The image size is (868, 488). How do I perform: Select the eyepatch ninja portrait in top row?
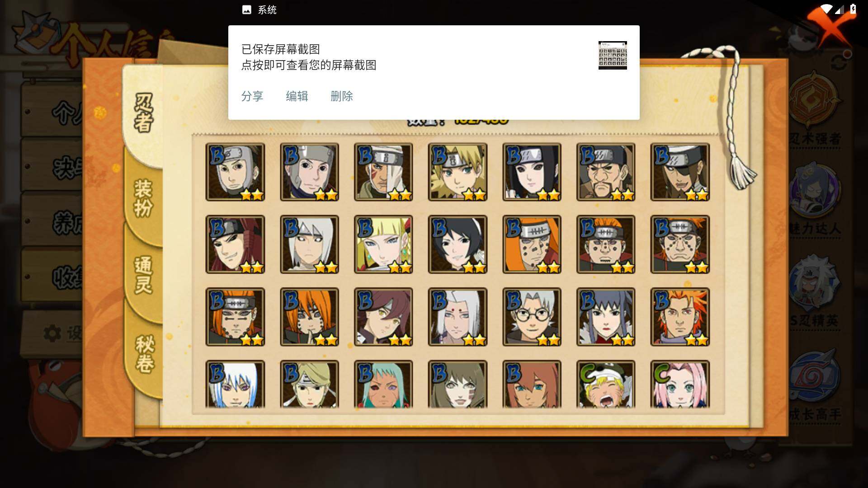(x=680, y=172)
